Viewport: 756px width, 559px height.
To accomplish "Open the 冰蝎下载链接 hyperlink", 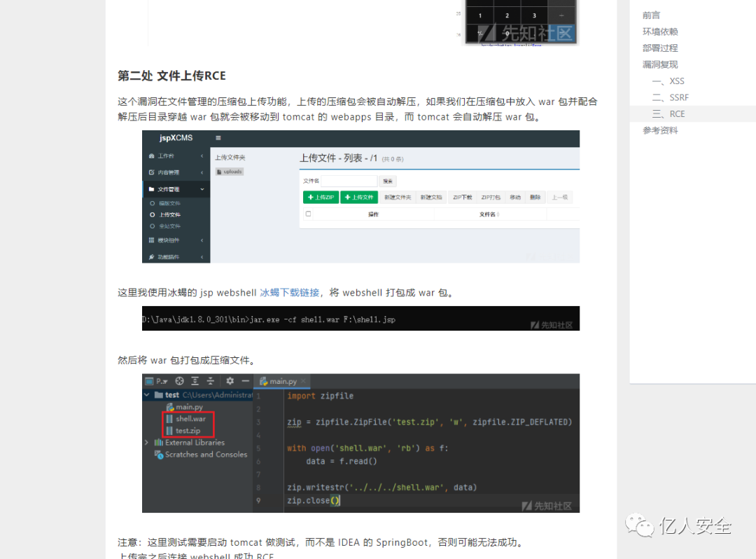I will pyautogui.click(x=289, y=293).
